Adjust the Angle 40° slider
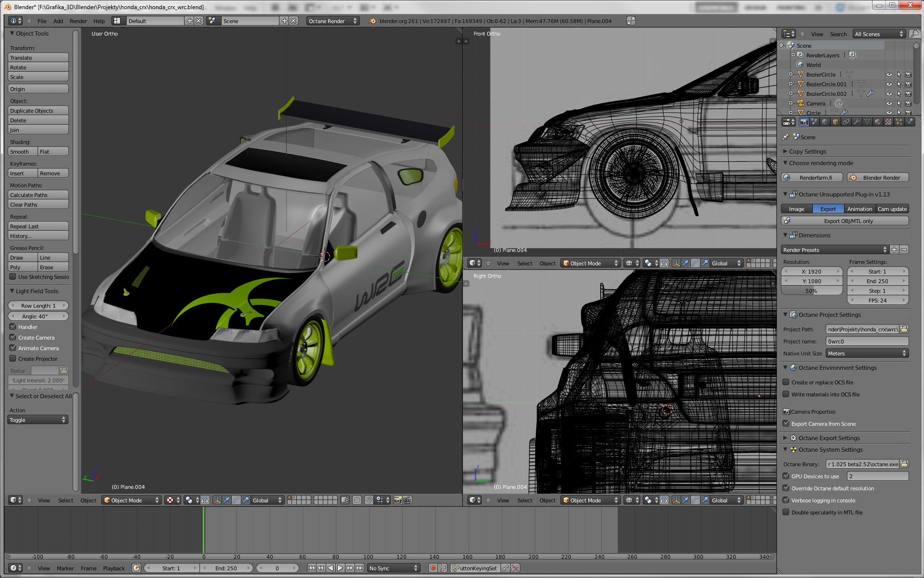This screenshot has height=578, width=924. pyautogui.click(x=38, y=316)
